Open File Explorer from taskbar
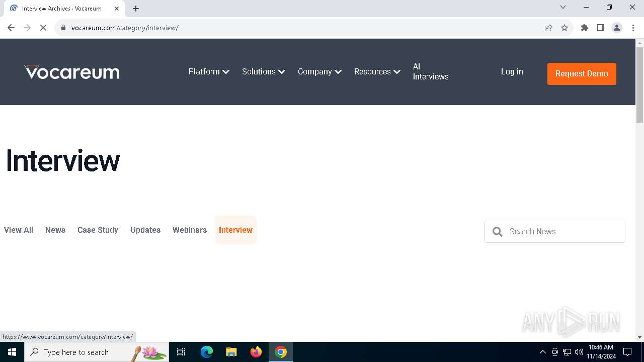The height and width of the screenshot is (362, 644). coord(231,352)
